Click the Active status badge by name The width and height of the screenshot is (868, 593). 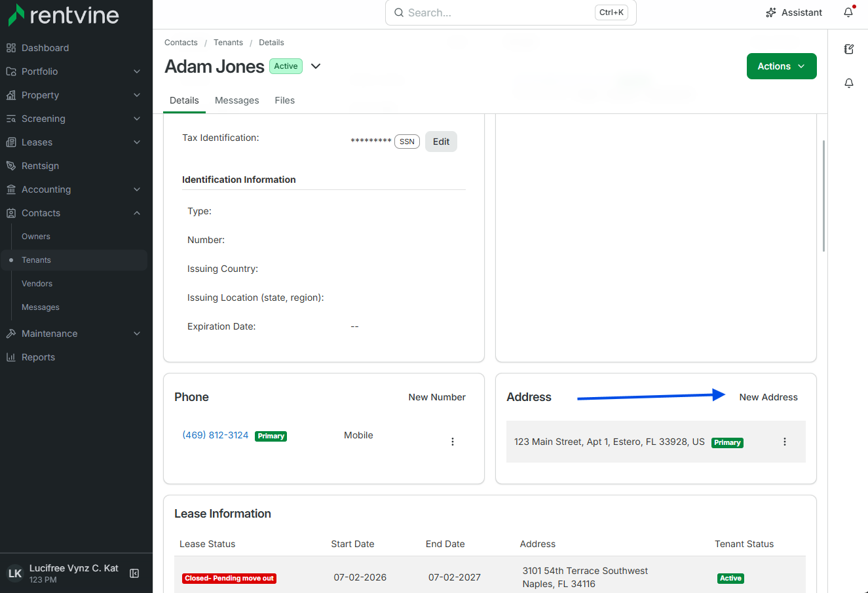point(286,66)
